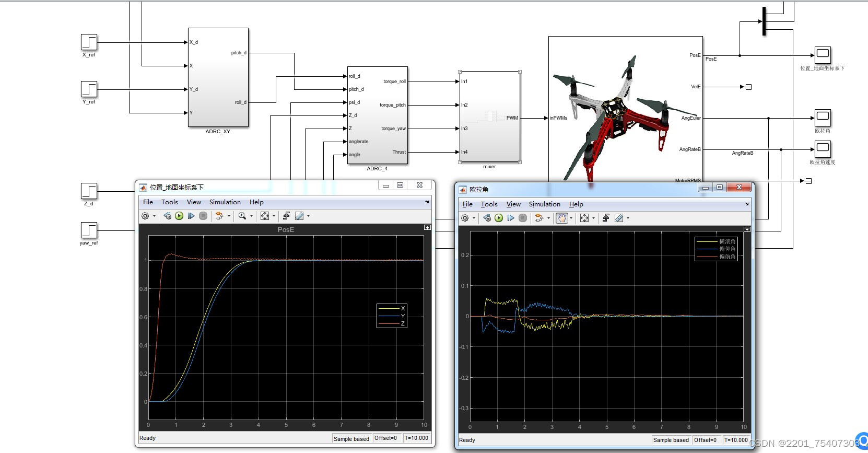Expand gear dropdown arrow in 位置 scope

coord(154,216)
